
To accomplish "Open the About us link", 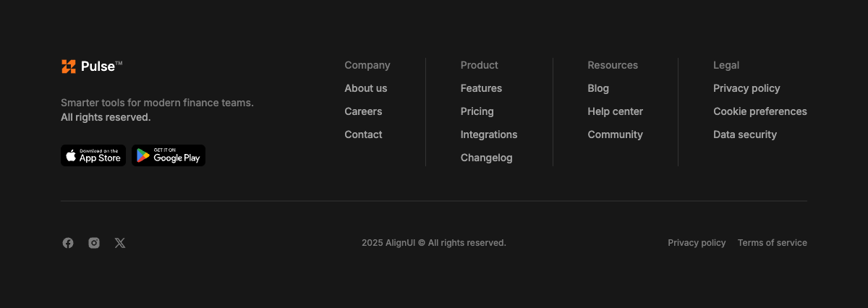I will [366, 88].
